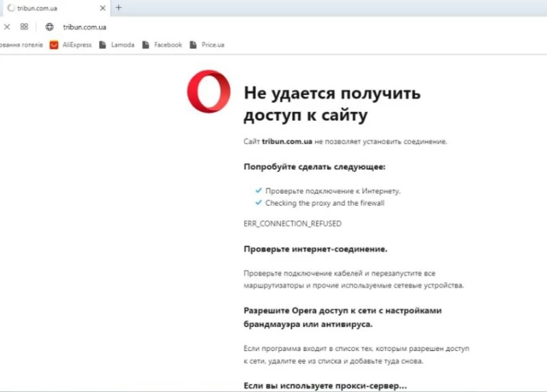Click 'Проверьте интернет-соединение.' heading
The image size is (547, 392).
coord(315,249)
